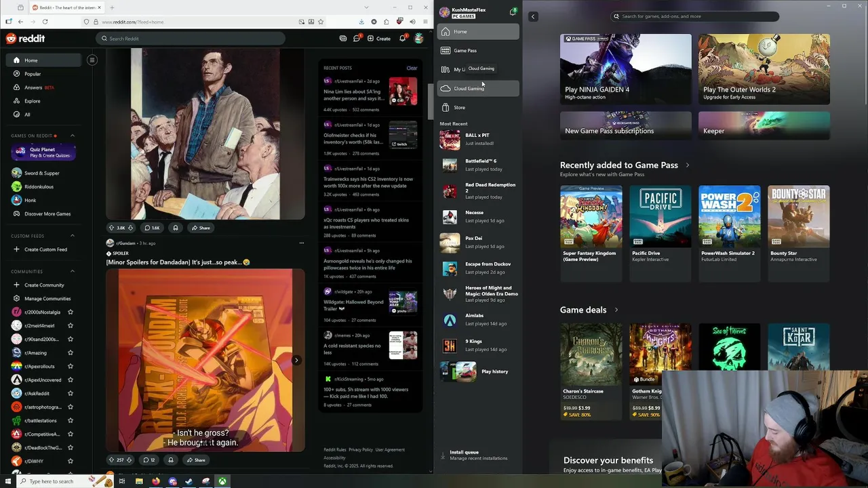Open Store in Xbox sidebar
The image size is (868, 488).
click(478, 107)
